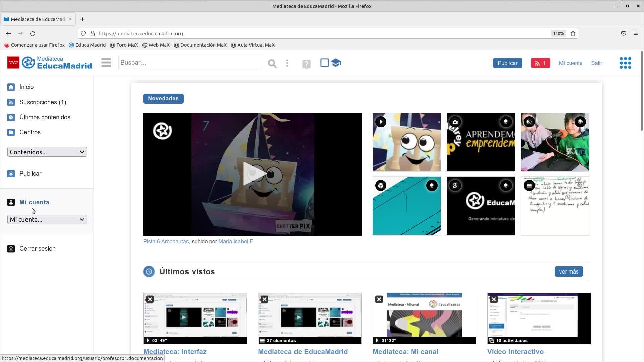Play the Pista 6 Arconautas featured video
Image resolution: width=644 pixels, height=362 pixels.
pos(252,174)
